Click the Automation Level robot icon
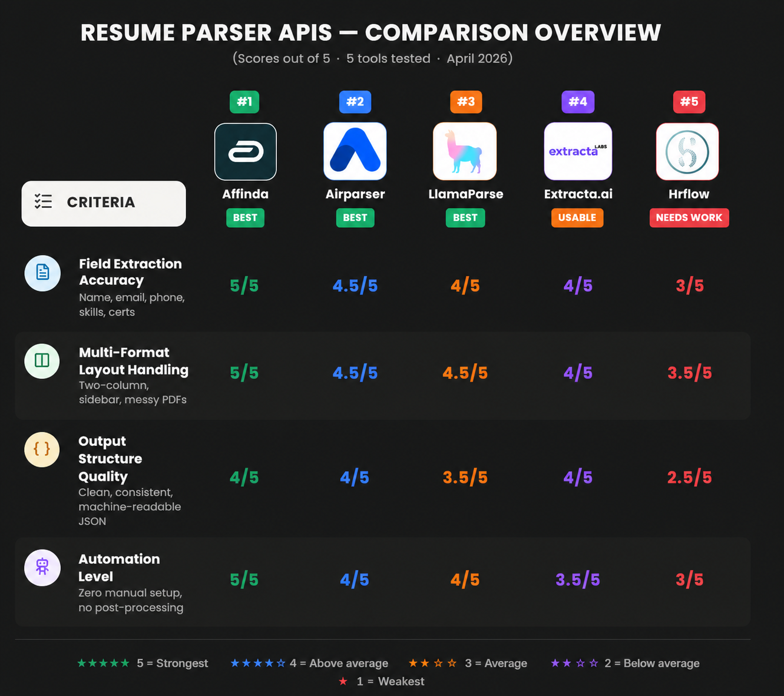 coord(42,568)
